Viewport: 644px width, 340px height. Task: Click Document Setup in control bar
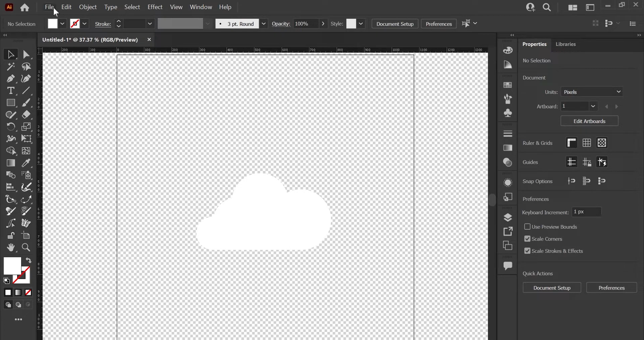click(395, 24)
